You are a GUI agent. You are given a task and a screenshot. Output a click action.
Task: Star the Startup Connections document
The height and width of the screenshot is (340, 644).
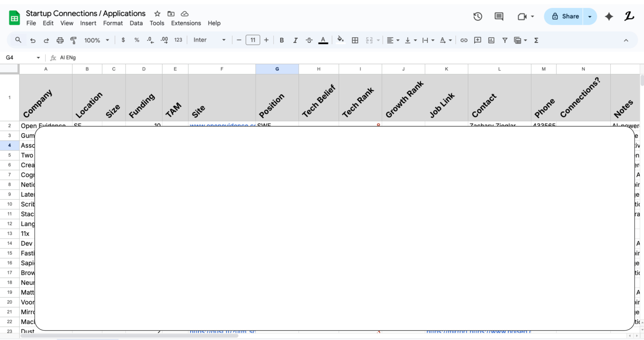click(x=157, y=14)
